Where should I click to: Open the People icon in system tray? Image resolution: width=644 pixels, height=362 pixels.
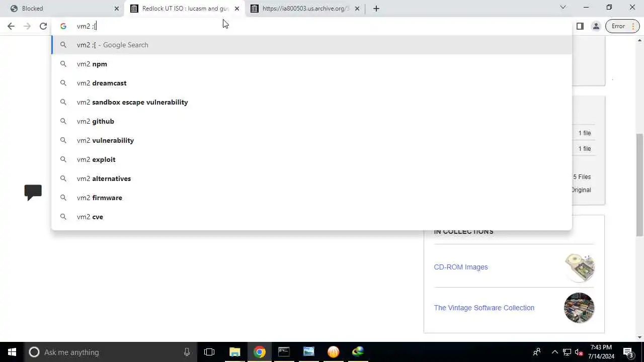pyautogui.click(x=537, y=352)
